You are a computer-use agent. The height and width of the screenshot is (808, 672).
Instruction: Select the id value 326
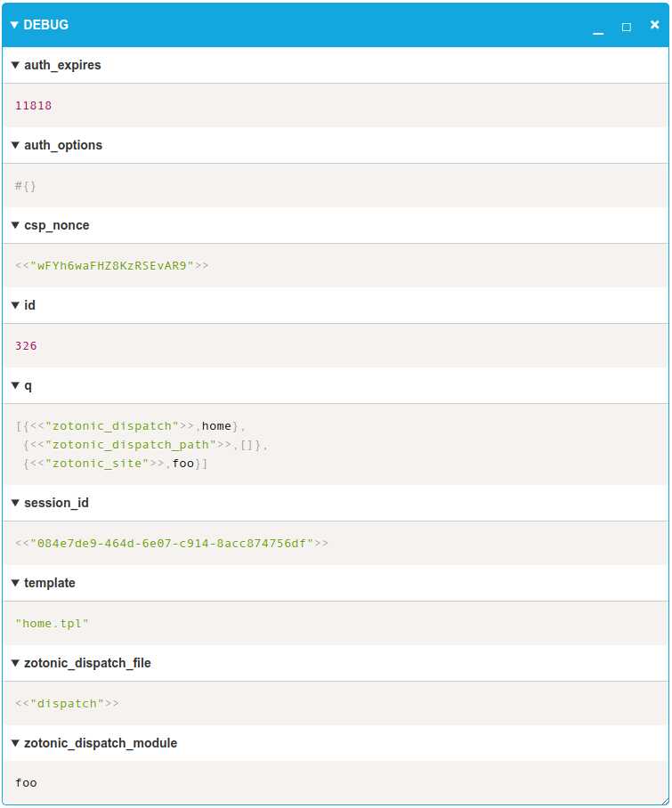(x=26, y=346)
